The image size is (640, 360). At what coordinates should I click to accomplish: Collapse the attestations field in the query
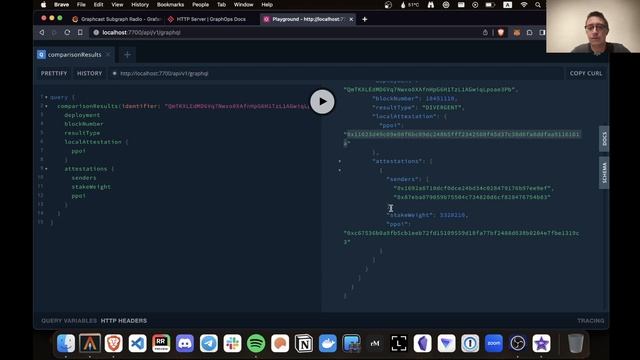click(46, 169)
